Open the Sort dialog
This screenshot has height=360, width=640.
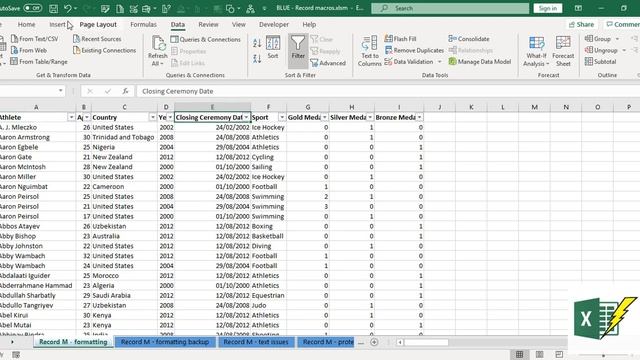(273, 48)
